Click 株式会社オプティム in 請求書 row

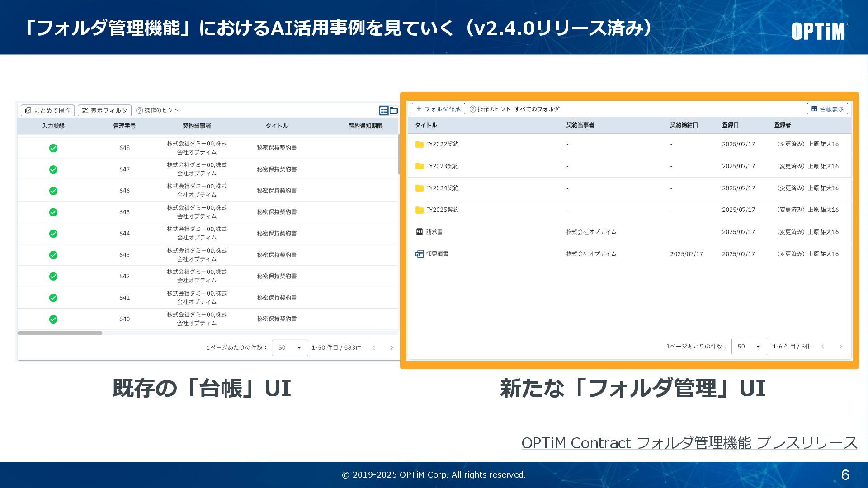pyautogui.click(x=591, y=232)
